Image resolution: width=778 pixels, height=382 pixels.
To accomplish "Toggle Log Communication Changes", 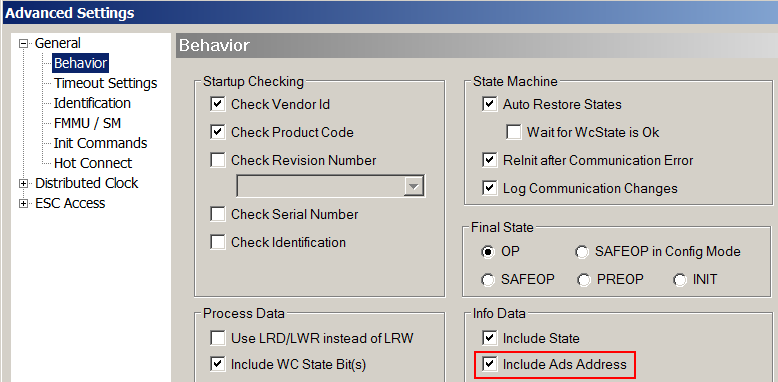I will coord(489,189).
